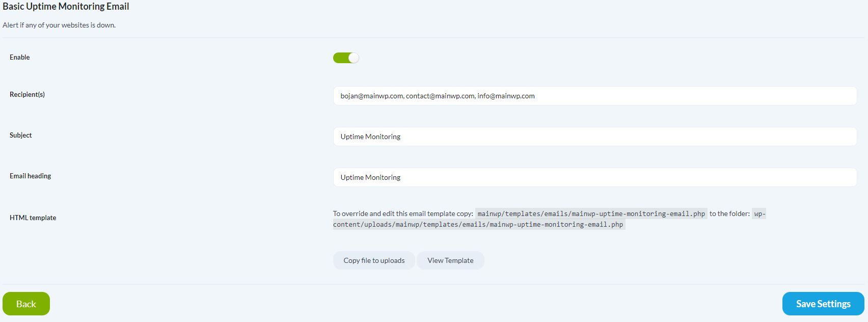Click the Basic Uptime Monitoring Email heading

(x=66, y=7)
